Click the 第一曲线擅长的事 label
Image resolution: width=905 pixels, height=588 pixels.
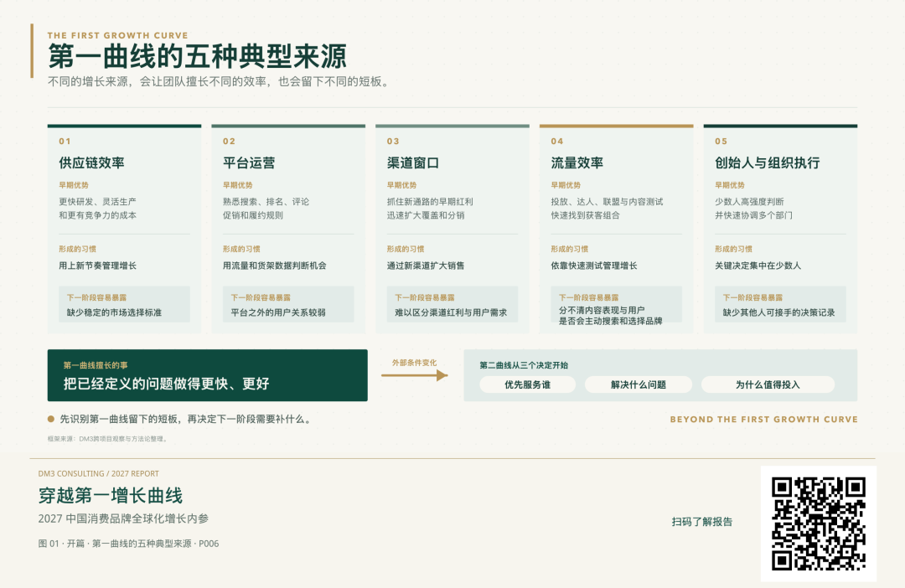point(96,365)
